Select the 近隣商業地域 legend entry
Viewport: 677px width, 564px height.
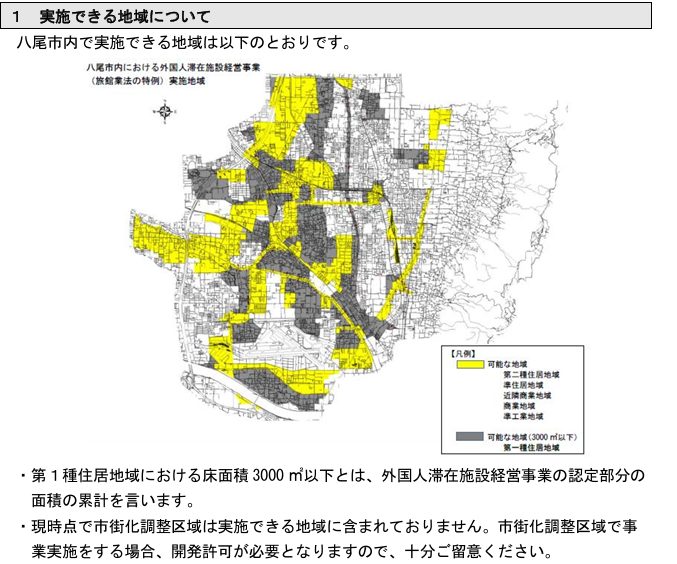(x=528, y=397)
